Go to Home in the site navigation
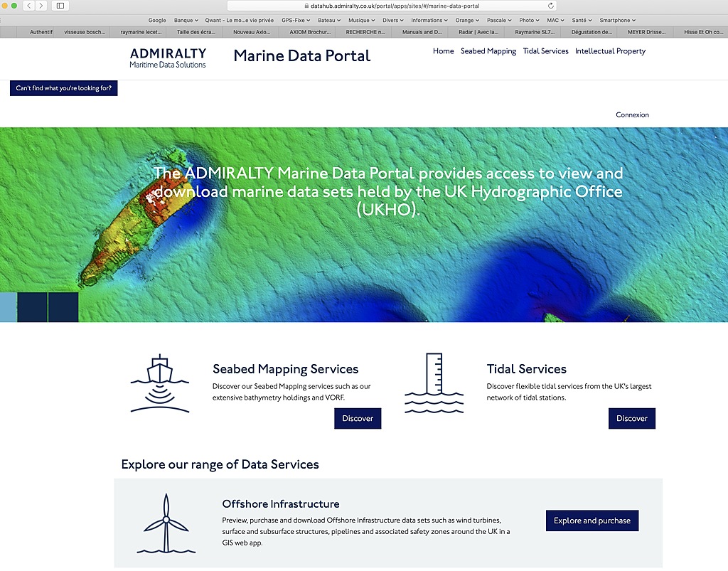Screen dimensions: 728x571 point(444,51)
